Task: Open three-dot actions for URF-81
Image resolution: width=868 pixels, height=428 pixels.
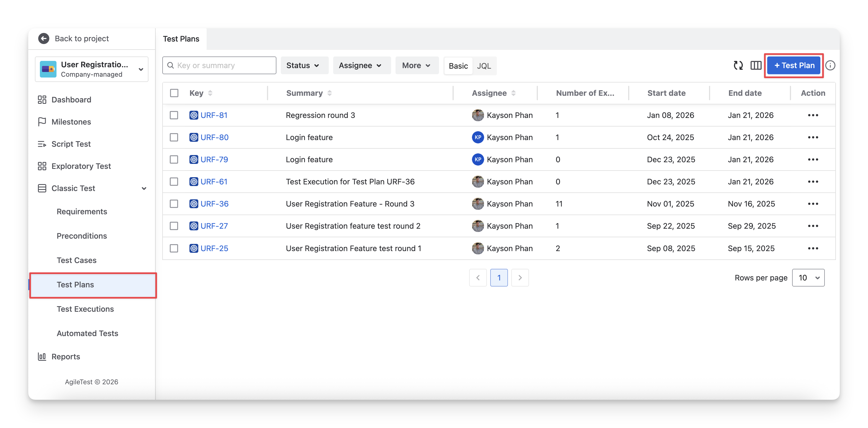Action: tap(813, 115)
